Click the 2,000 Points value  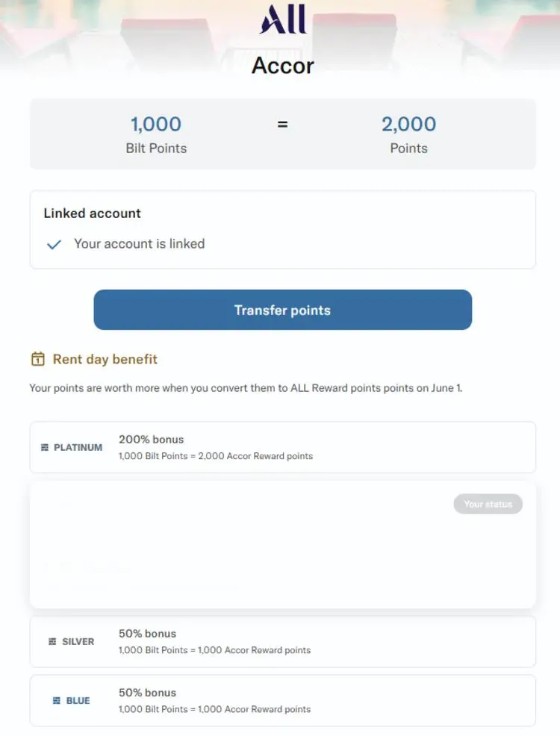tap(409, 125)
